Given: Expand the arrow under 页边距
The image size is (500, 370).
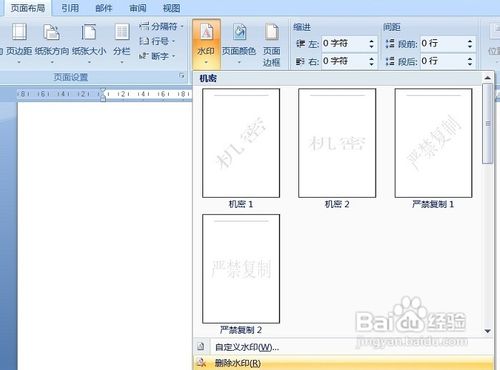Looking at the screenshot, I should (19, 62).
